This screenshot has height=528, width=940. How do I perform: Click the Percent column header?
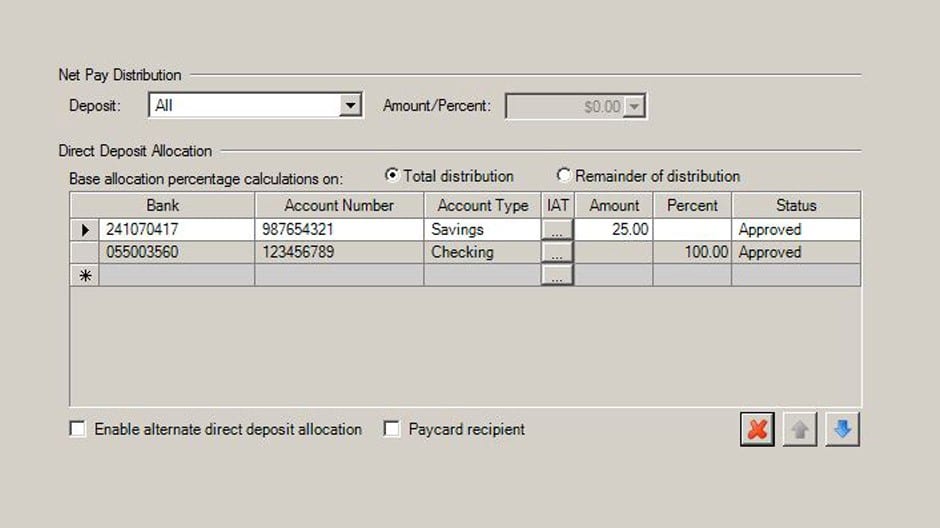pos(692,206)
